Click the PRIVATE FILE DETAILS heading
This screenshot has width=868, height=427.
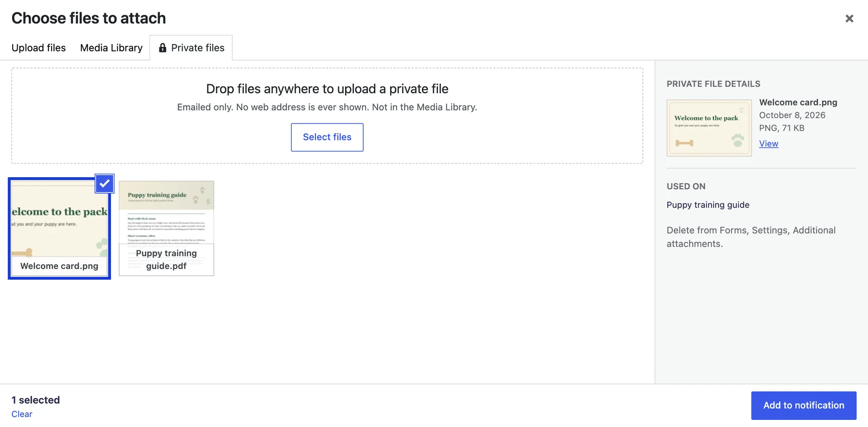click(x=713, y=84)
